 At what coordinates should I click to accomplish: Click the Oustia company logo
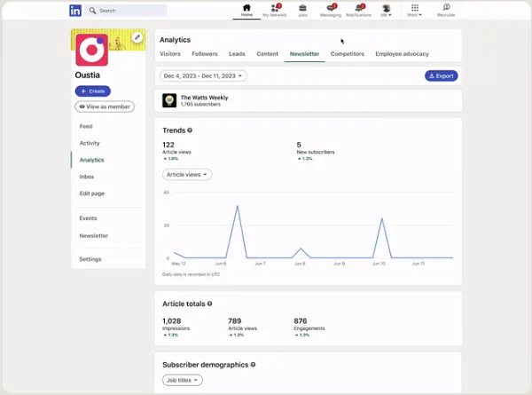(92, 50)
